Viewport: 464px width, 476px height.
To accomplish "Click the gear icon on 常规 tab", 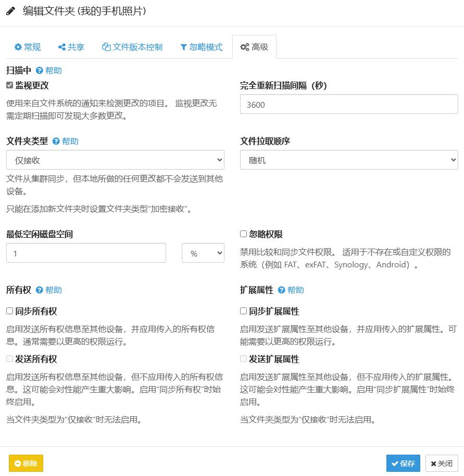I will pos(18,47).
